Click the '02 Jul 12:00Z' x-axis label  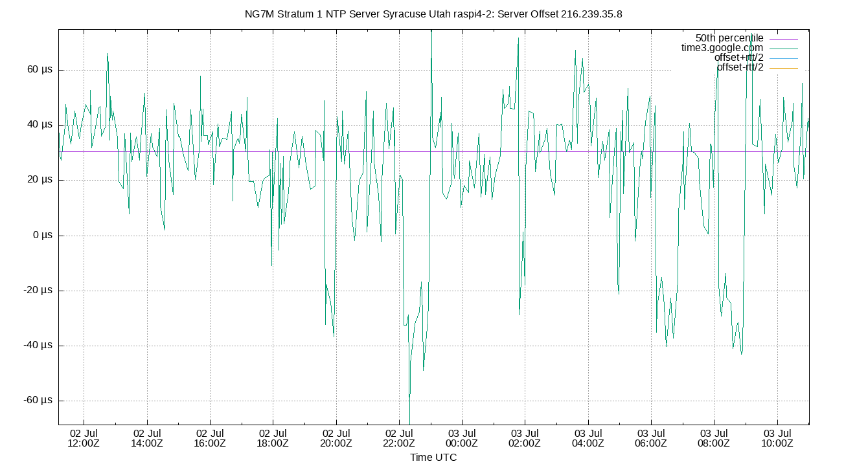[84, 438]
